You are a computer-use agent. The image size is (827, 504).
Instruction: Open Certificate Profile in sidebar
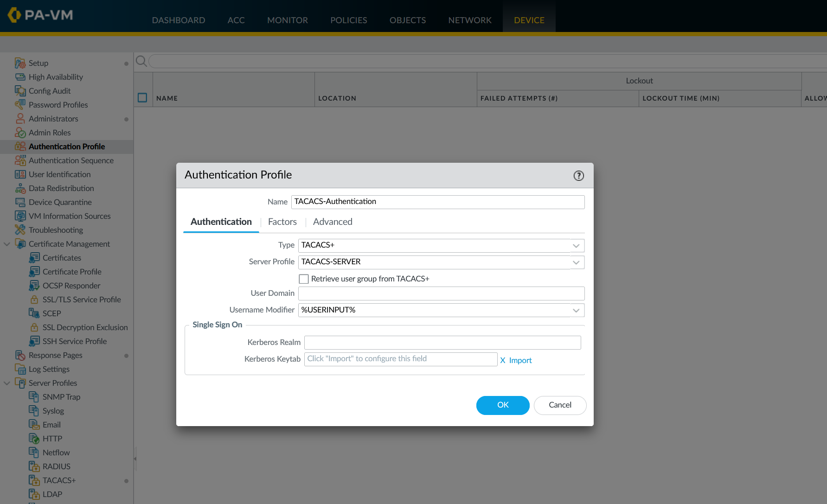[72, 272]
